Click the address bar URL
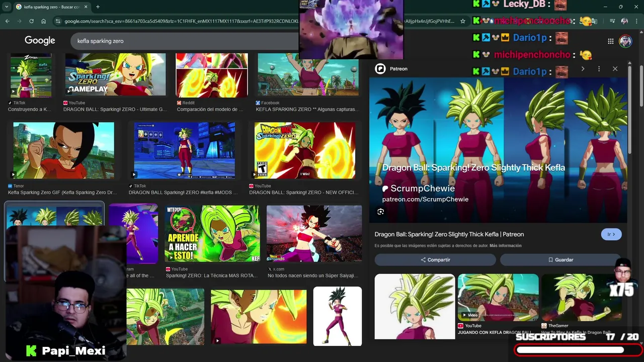This screenshot has height=362, width=644. 181,21
